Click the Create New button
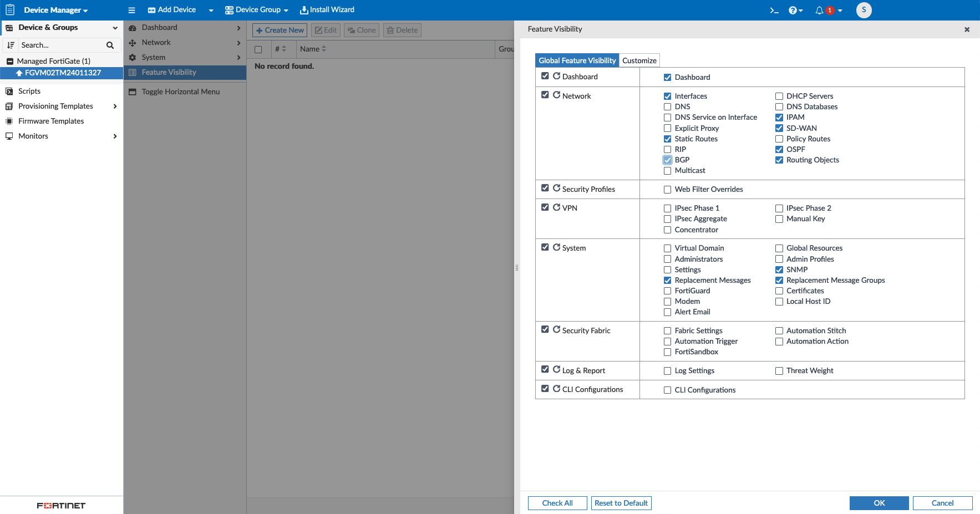Image resolution: width=980 pixels, height=514 pixels. [x=280, y=30]
